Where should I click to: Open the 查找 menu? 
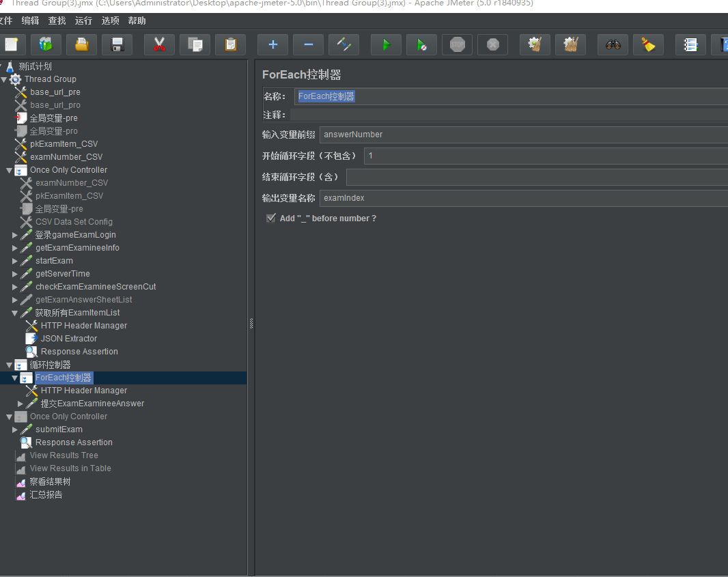click(57, 20)
